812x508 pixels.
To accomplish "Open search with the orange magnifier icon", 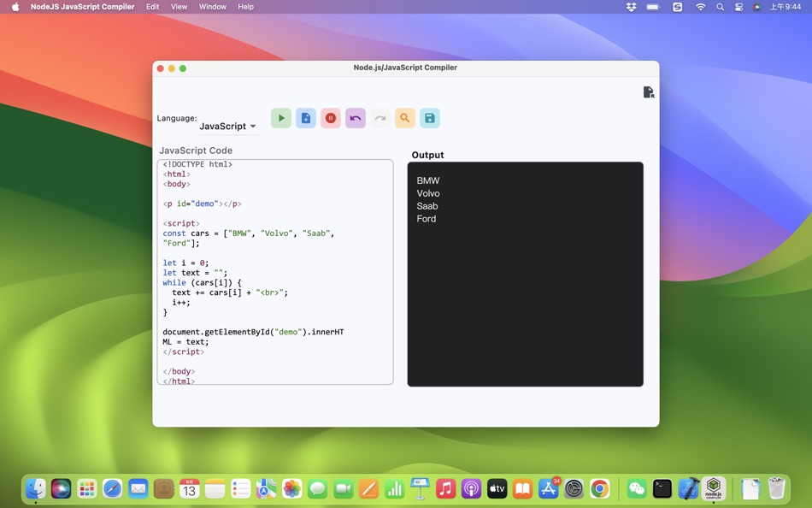I will click(405, 118).
